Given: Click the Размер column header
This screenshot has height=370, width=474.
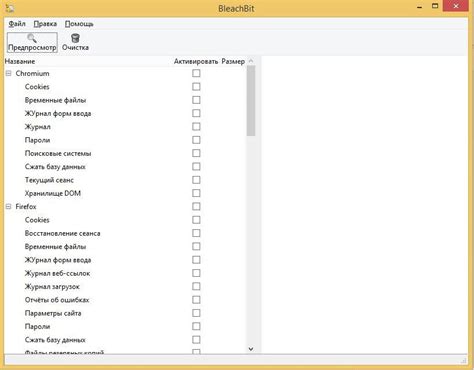Looking at the screenshot, I should (x=233, y=61).
